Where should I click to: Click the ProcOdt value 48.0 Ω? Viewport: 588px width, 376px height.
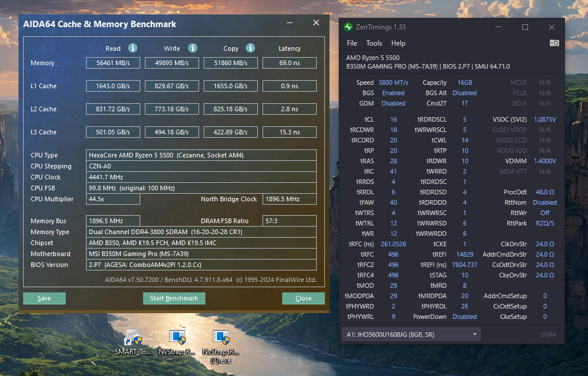coord(545,192)
